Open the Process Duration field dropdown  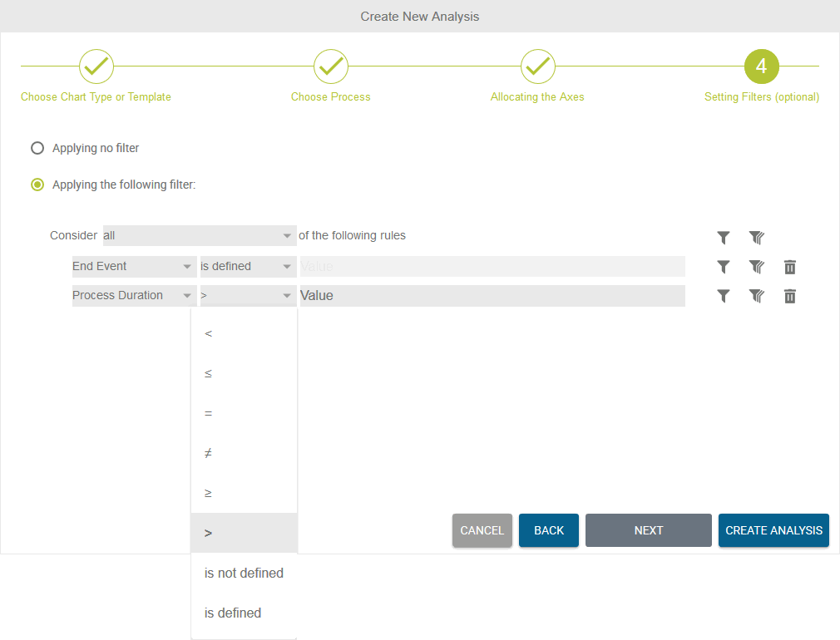[133, 296]
